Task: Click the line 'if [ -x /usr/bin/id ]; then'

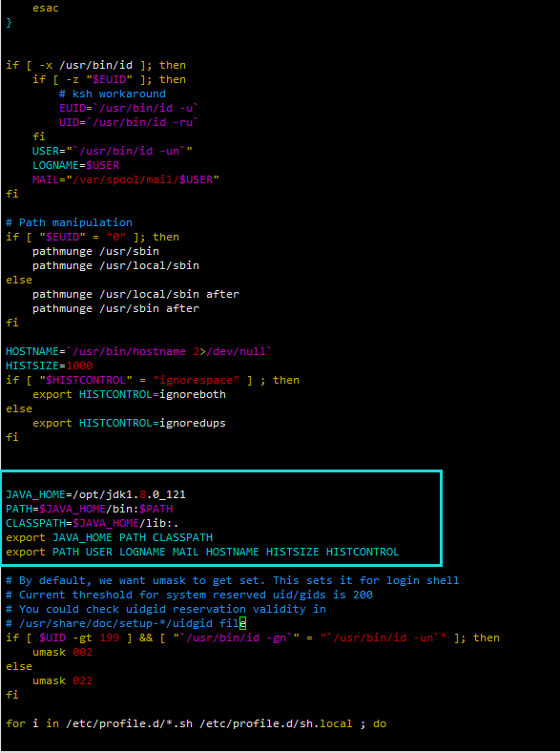Action: click(x=95, y=65)
